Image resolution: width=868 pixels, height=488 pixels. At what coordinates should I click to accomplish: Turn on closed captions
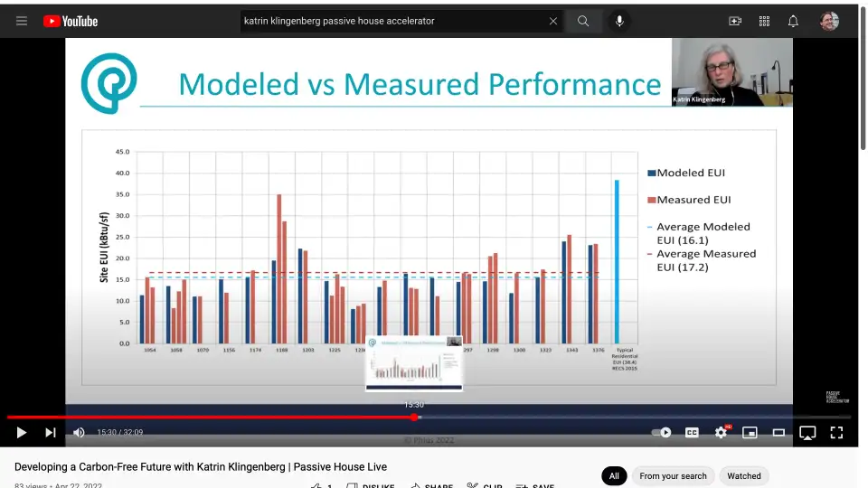point(692,433)
